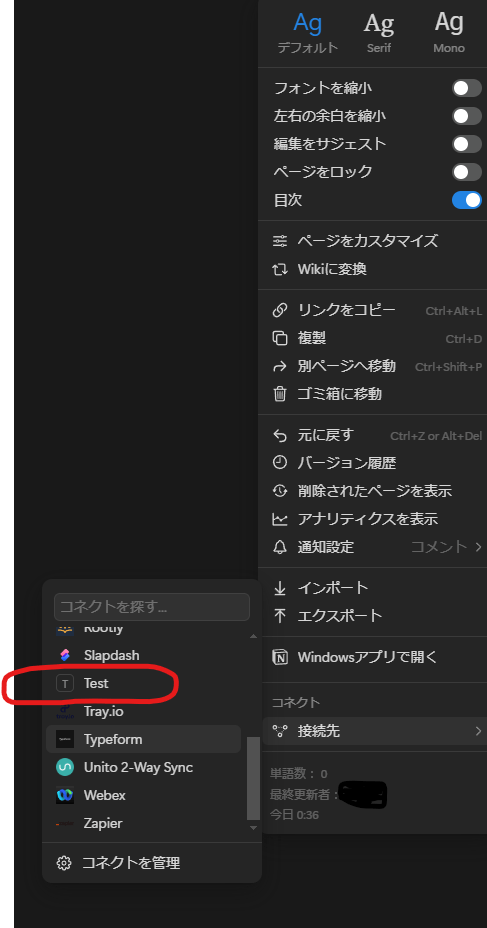Select the デフォルト font style
The height and width of the screenshot is (928, 487).
[307, 33]
